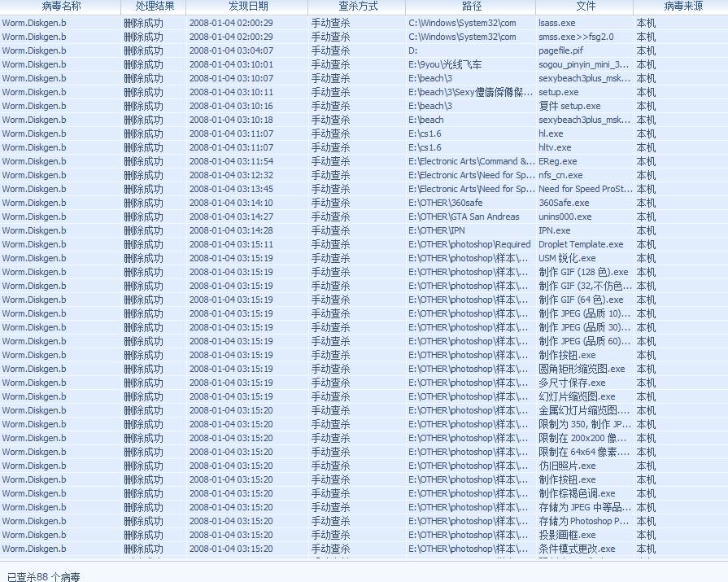Sort by the 处理结果 column header
Image resolution: width=728 pixels, height=582 pixels.
tap(154, 7)
